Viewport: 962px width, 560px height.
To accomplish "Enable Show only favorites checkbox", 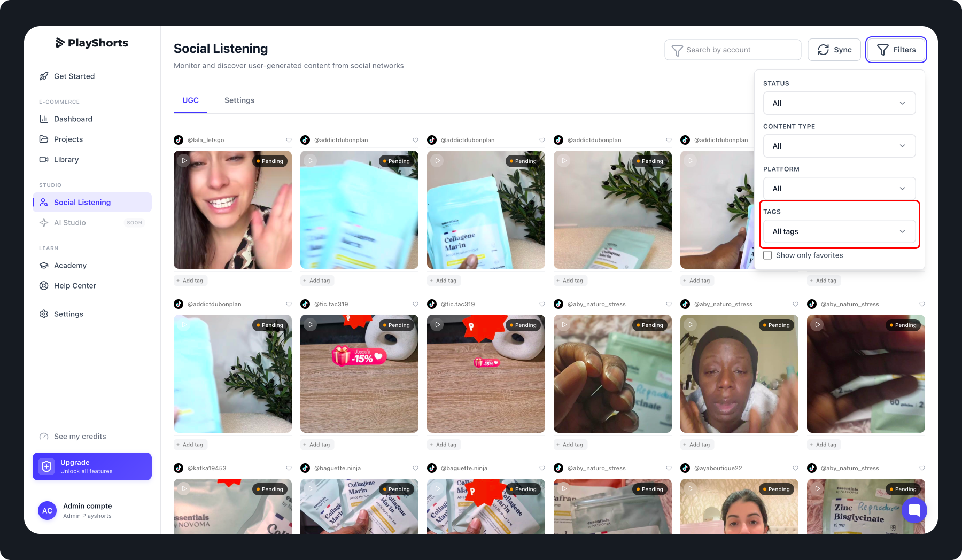I will [767, 255].
